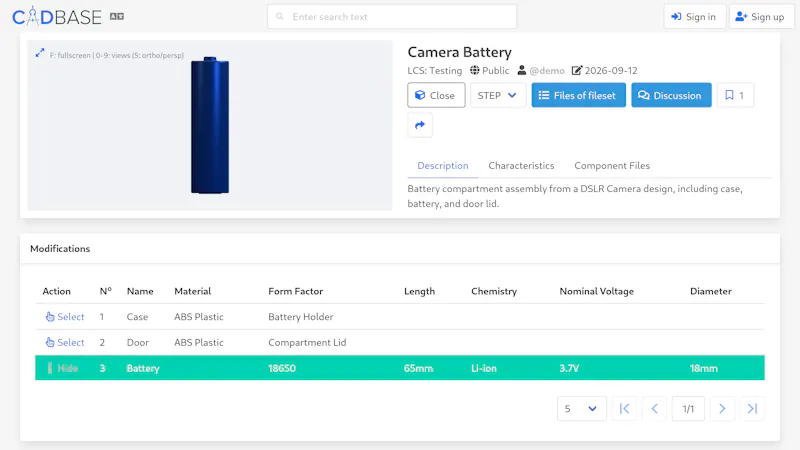The image size is (800, 450).
Task: Click the 3.7V voltage cell
Action: coord(569,368)
